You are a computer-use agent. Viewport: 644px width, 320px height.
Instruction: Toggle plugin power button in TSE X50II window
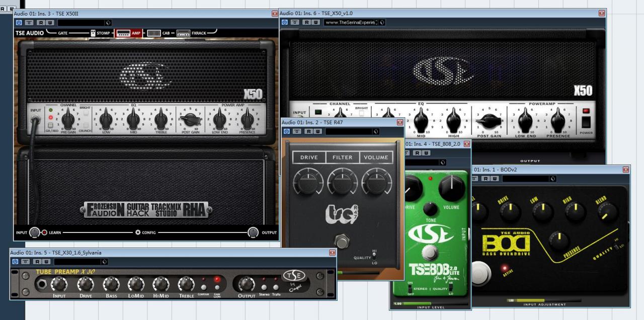click(19, 23)
